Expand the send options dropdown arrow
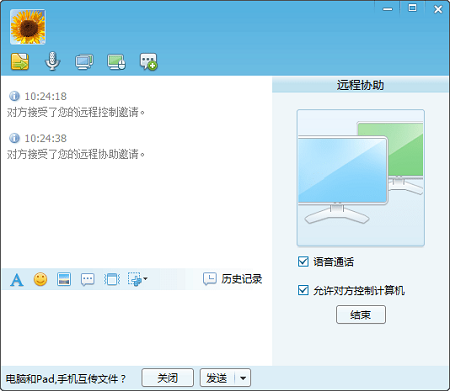Viewport: 450px width, 391px height. 243,378
